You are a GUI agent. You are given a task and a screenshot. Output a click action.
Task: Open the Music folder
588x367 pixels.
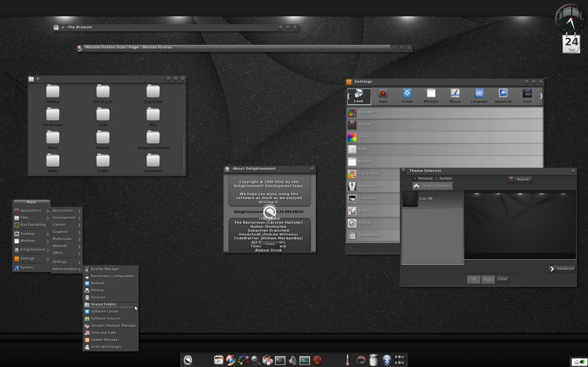[x=53, y=141]
